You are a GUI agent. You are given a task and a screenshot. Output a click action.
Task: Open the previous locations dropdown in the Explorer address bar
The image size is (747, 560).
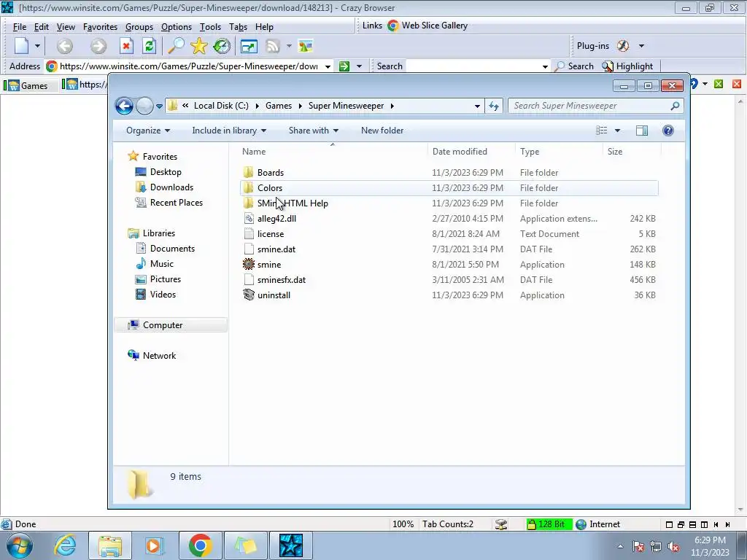477,106
